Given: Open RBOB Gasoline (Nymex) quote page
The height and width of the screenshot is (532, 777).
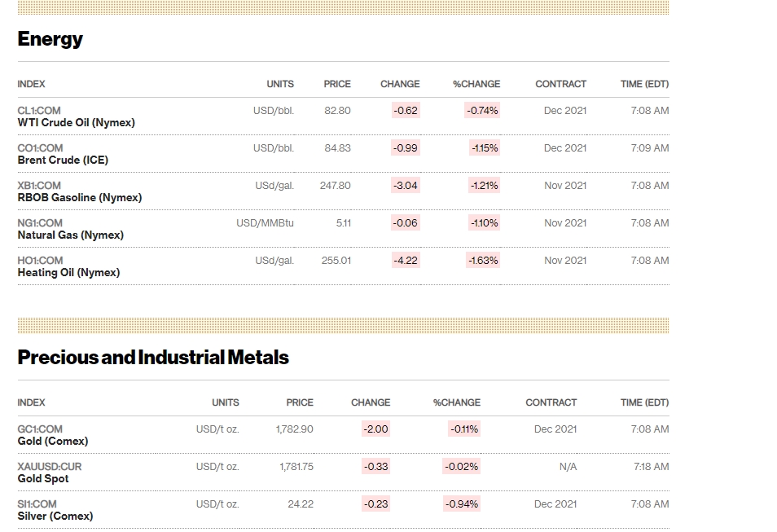Looking at the screenshot, I should [x=79, y=197].
